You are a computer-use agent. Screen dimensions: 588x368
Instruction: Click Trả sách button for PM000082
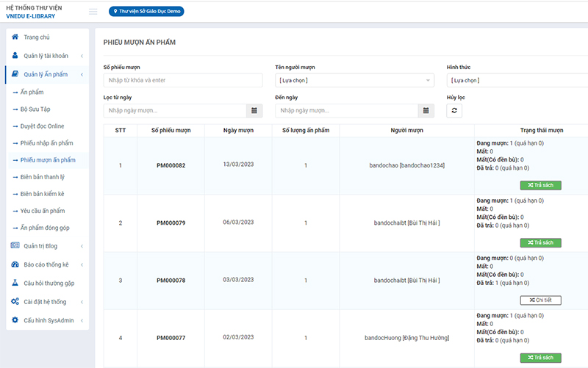[x=540, y=185]
